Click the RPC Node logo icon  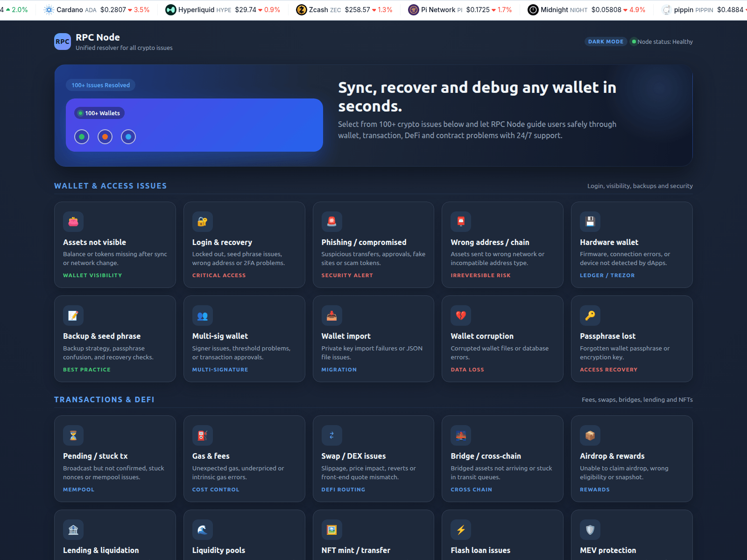click(x=63, y=42)
